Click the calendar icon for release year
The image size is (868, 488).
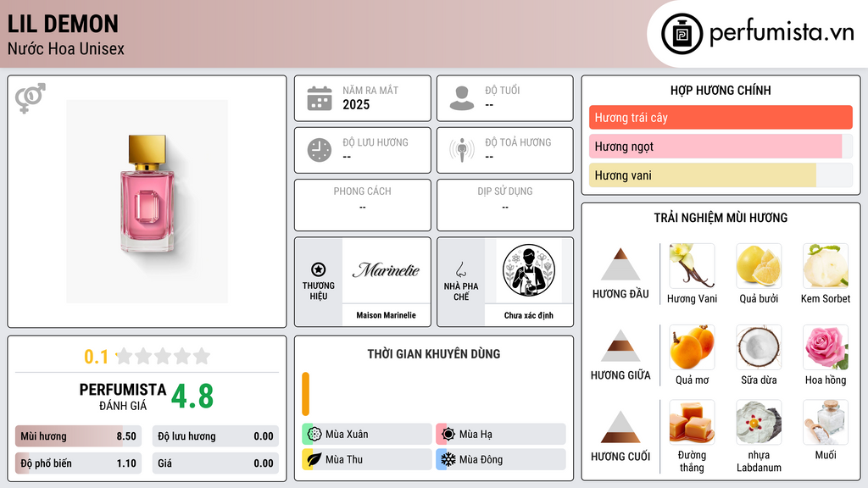click(320, 98)
